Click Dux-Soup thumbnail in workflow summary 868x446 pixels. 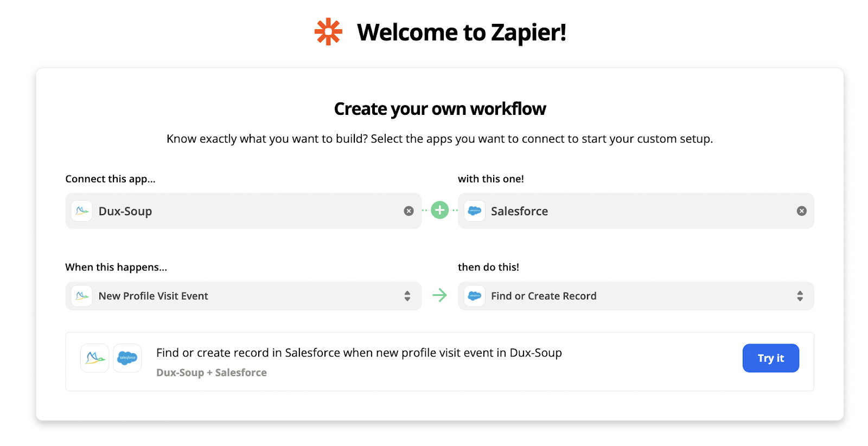[x=95, y=358]
